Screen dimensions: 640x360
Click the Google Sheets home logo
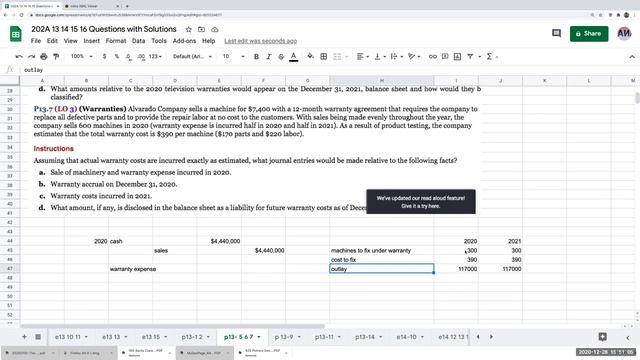[x=16, y=34]
